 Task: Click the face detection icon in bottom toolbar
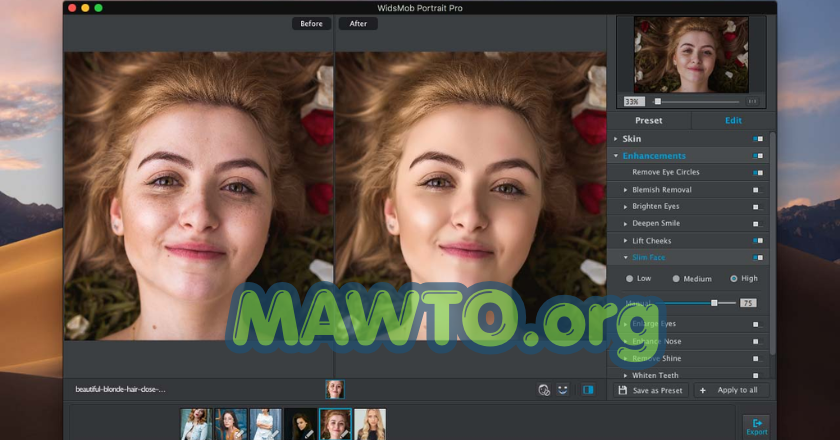tap(544, 390)
